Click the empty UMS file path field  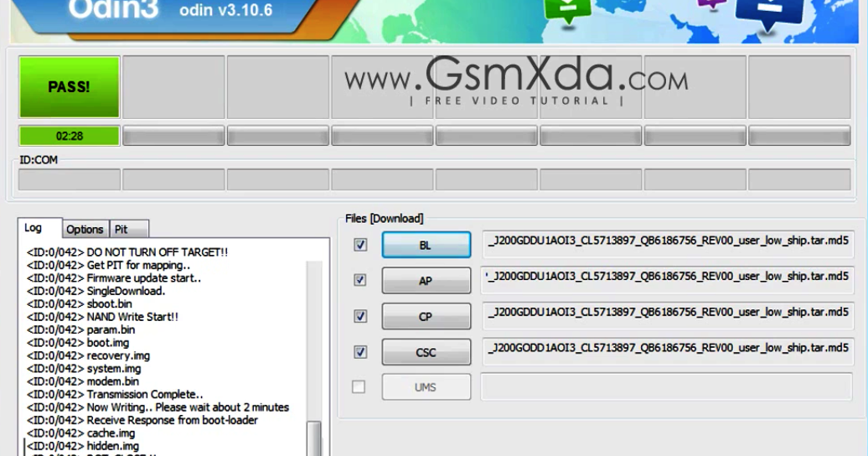[667, 386]
